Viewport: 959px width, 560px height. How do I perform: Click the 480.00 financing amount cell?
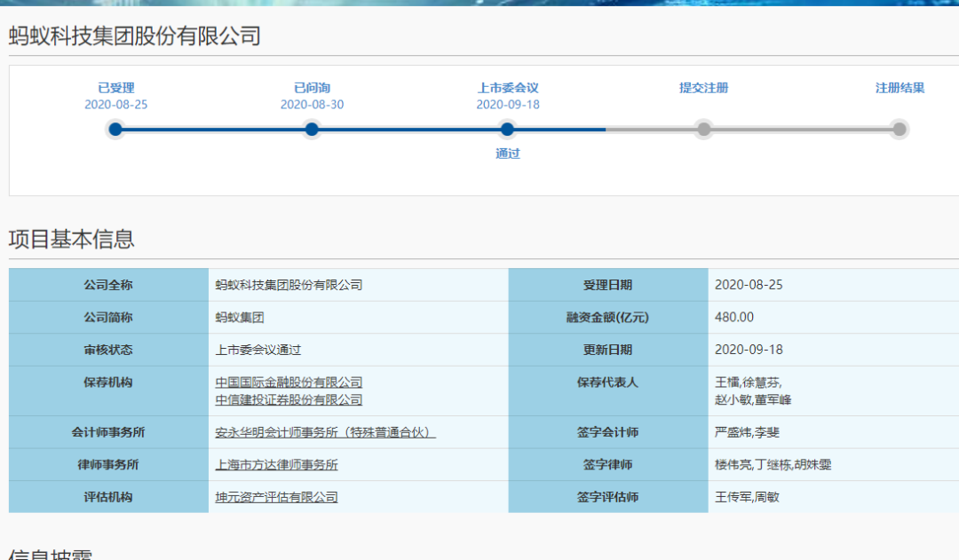click(x=734, y=318)
